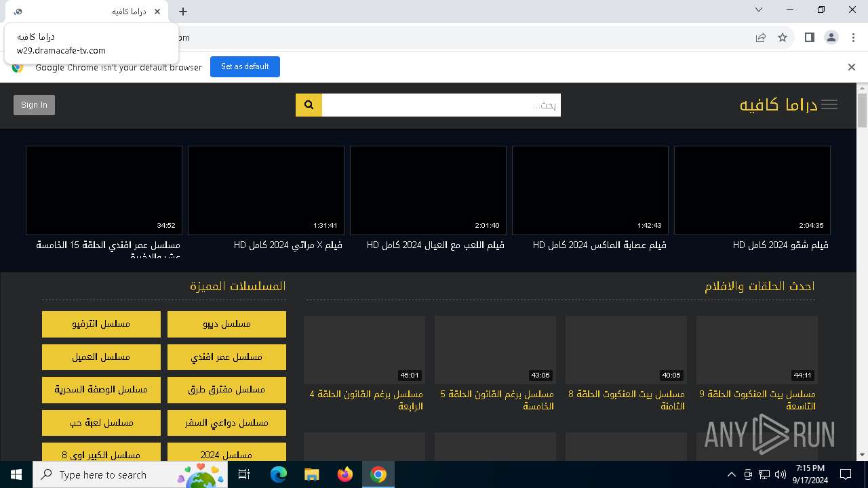Select مسلسل عمر افندي series button
The image size is (868, 488).
pos(226,357)
